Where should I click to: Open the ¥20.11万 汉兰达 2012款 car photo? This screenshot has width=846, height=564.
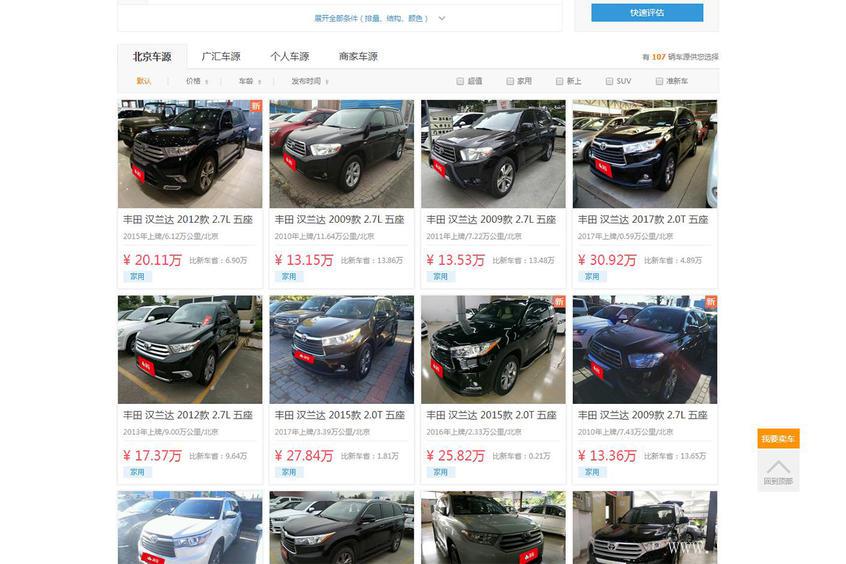pyautogui.click(x=190, y=154)
